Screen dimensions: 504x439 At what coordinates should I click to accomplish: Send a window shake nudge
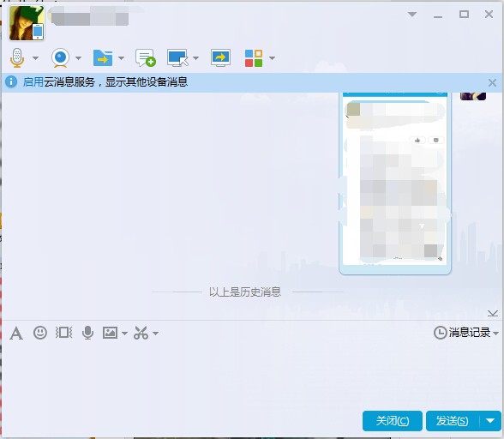coord(63,333)
